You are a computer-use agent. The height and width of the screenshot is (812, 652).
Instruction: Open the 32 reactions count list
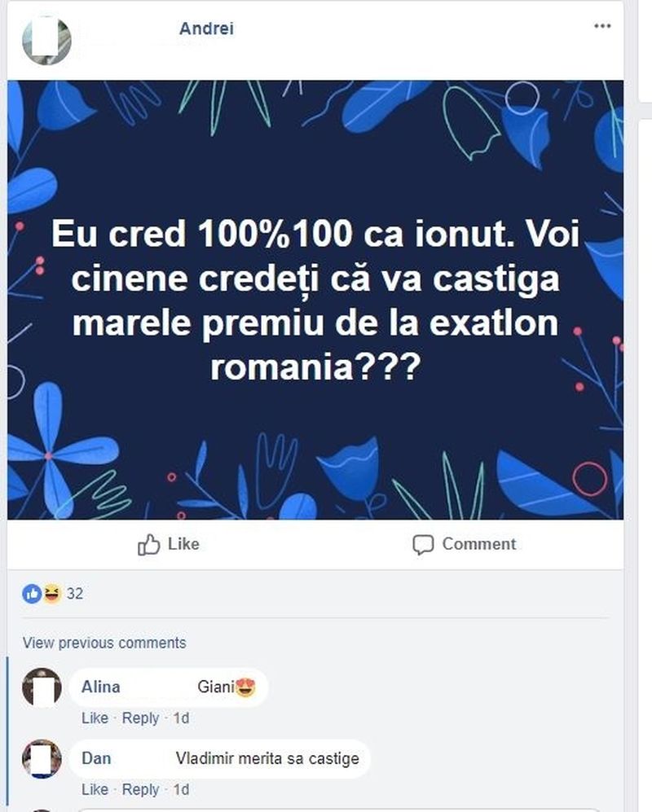[x=75, y=594]
